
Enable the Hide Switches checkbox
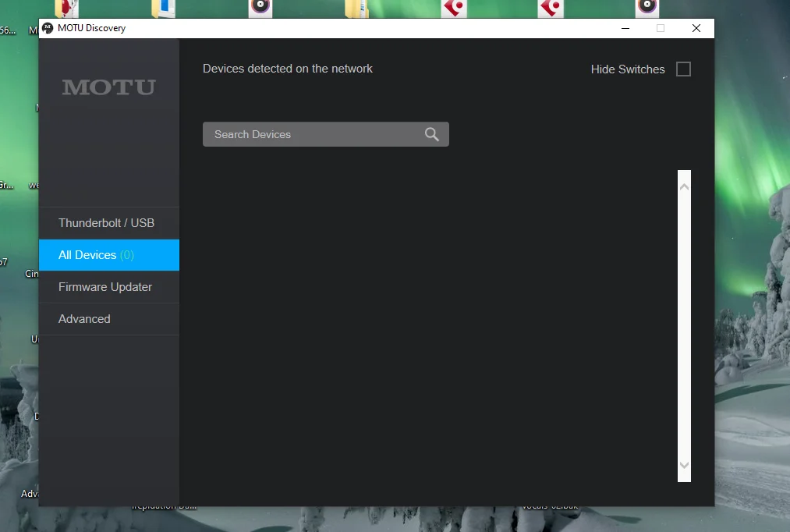[x=683, y=69]
